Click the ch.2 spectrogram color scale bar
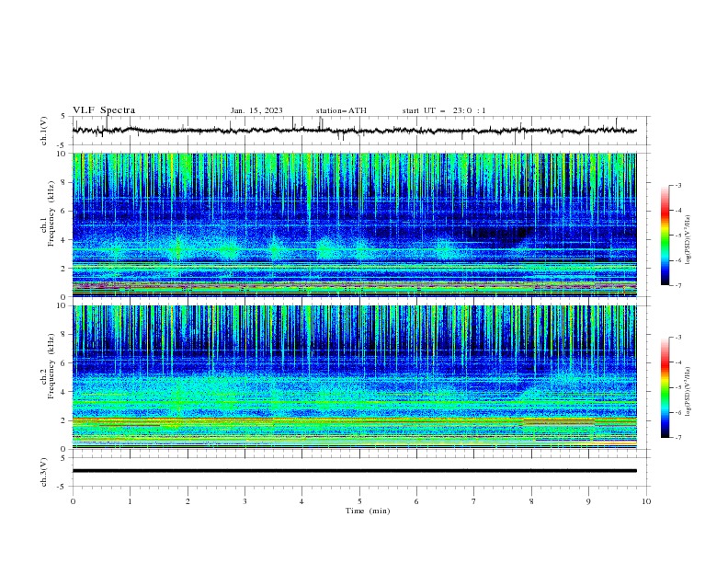Image resolution: width=728 pixels, height=563 pixels. [x=665, y=387]
